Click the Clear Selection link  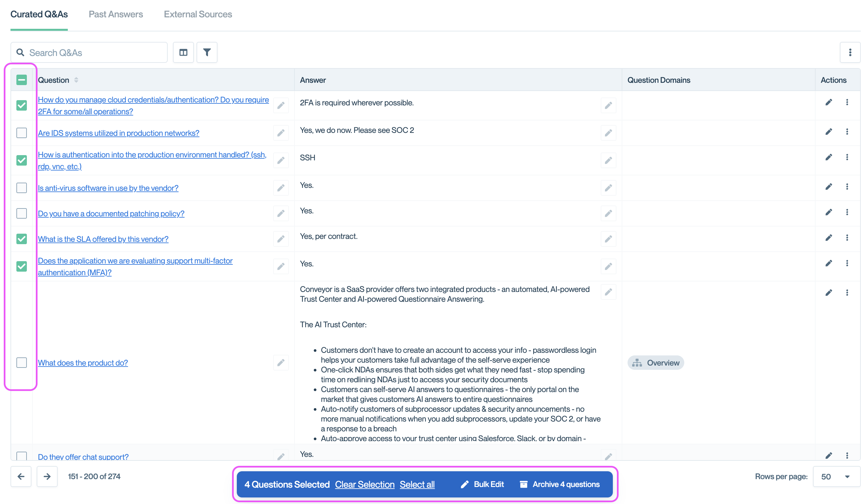(x=365, y=484)
